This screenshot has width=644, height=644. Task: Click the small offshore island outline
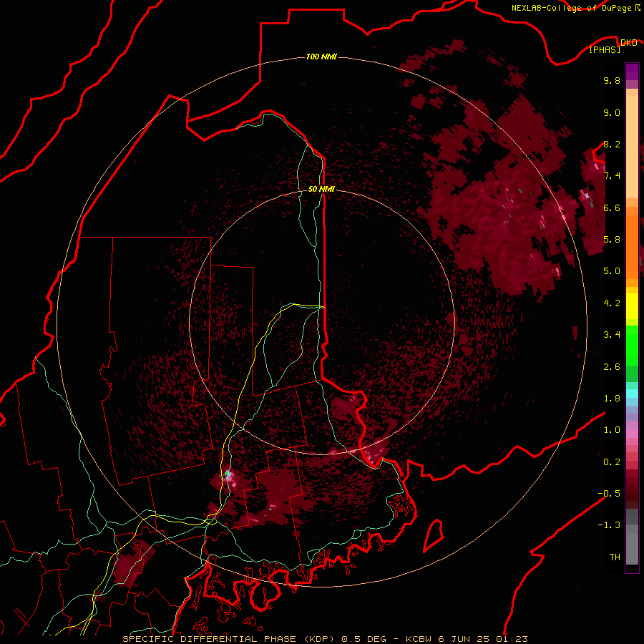pos(434,535)
